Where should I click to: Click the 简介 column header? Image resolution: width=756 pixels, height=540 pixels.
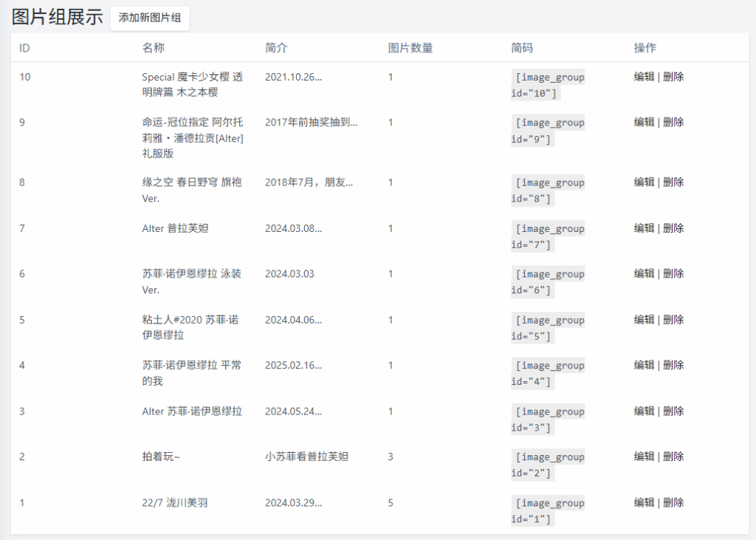coord(276,48)
